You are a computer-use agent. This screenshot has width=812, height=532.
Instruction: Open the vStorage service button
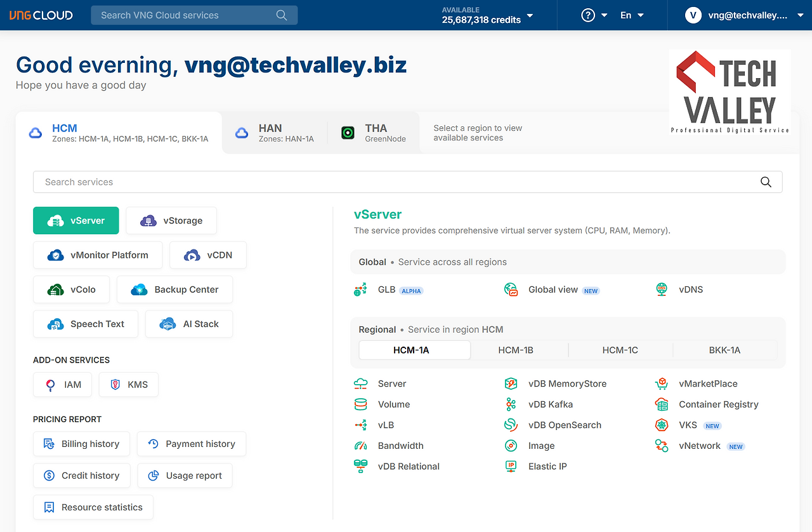point(171,221)
